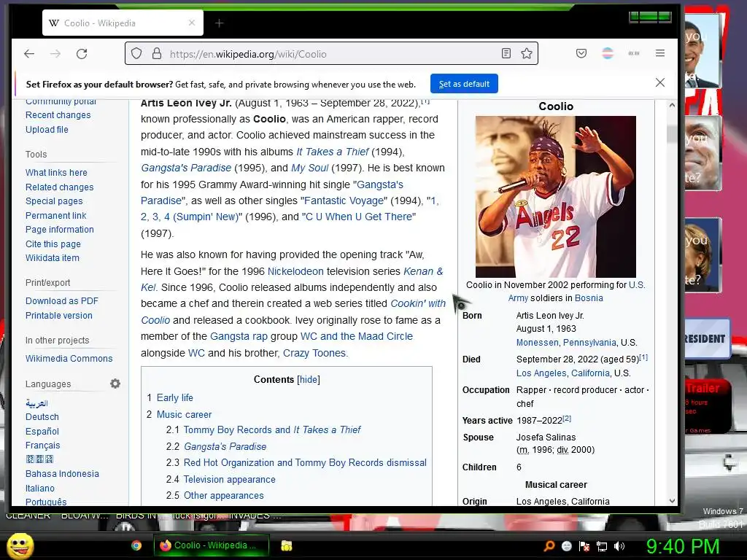
Task: Open the Recent changes sidebar link
Action: pos(58,115)
